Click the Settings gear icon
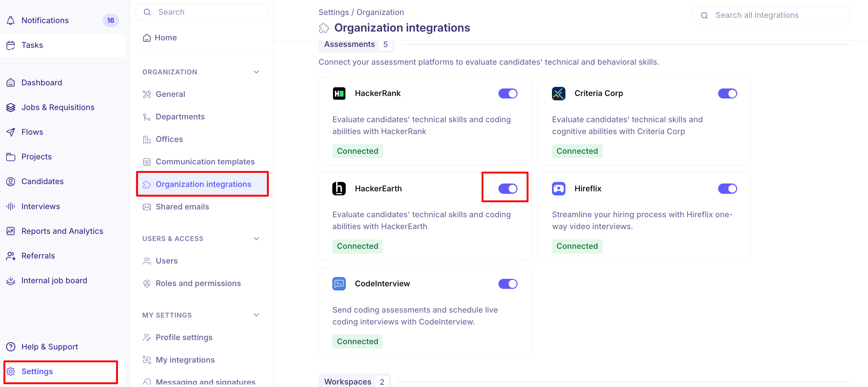 tap(11, 371)
